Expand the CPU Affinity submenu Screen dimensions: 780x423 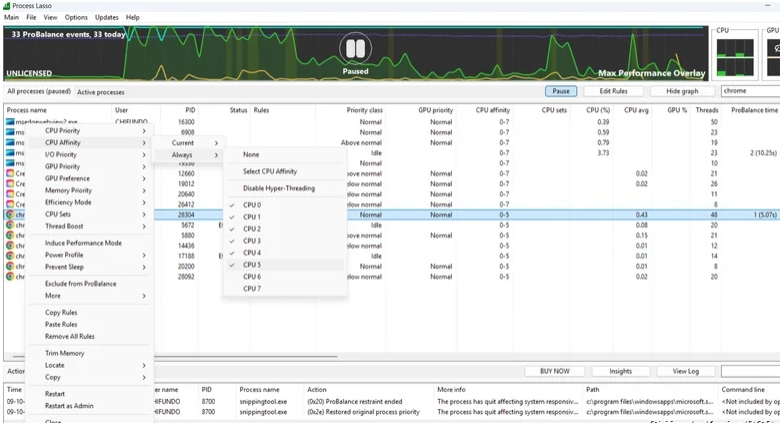pyautogui.click(x=90, y=143)
